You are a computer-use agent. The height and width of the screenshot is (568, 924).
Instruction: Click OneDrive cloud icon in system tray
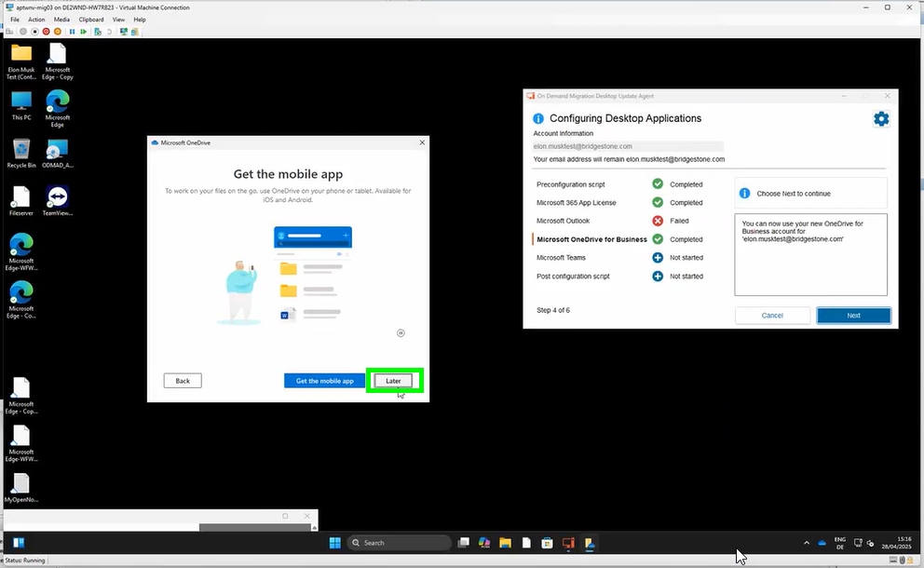(x=822, y=543)
